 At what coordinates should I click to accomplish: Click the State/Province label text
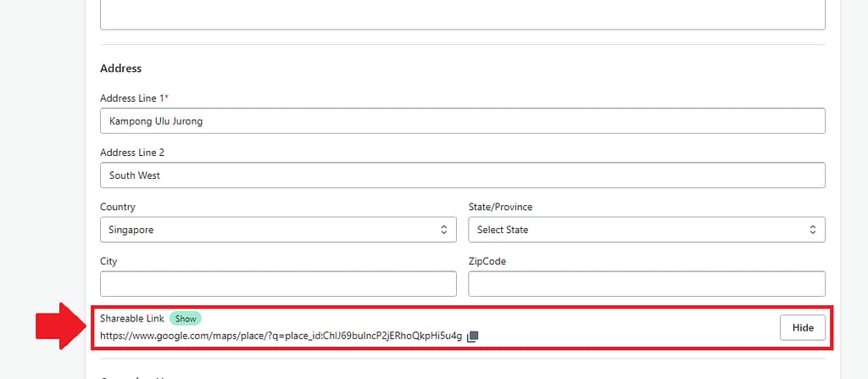coord(500,207)
